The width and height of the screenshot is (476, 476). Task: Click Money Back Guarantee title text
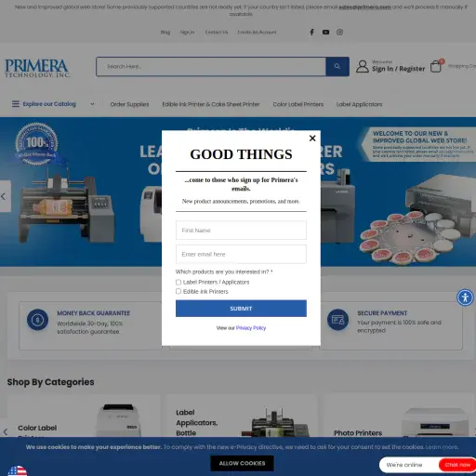click(x=94, y=313)
